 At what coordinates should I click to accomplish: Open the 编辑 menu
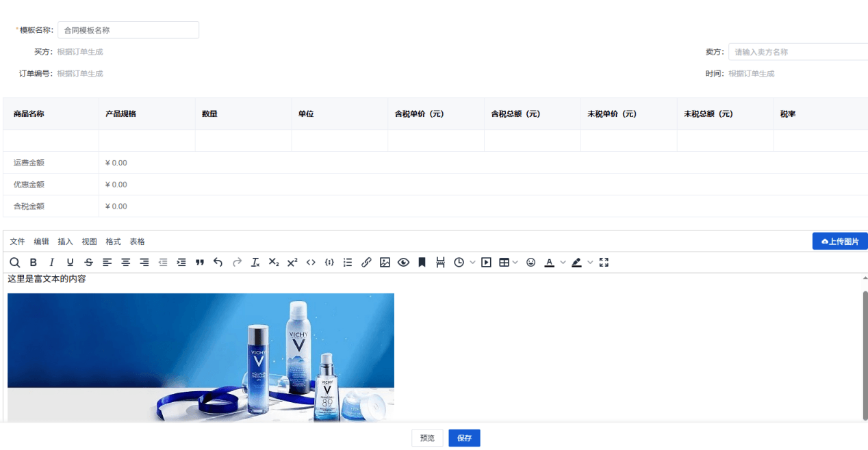click(x=41, y=241)
